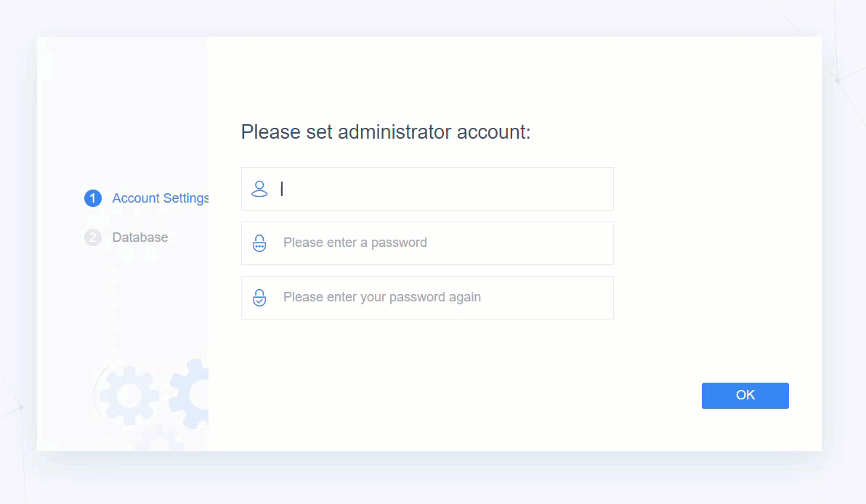Click the 'Please enter your password again' field
866x504 pixels.
(x=427, y=298)
